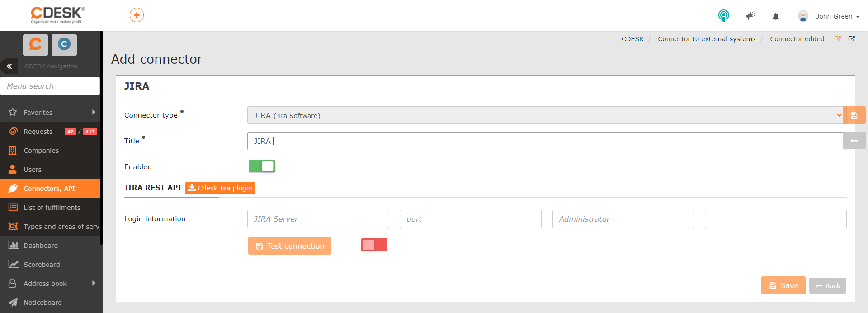Viewport: 868px width, 313px height.
Task: Click the List of fulfillments icon
Action: pyautogui.click(x=13, y=207)
